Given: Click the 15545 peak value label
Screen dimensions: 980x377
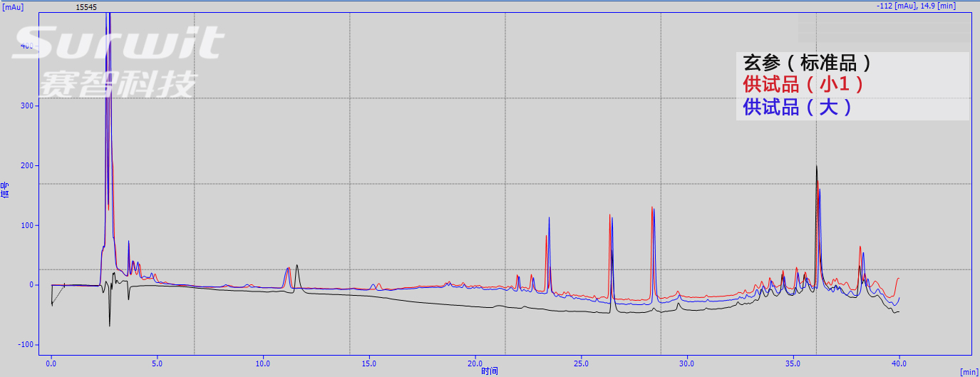Looking at the screenshot, I should [86, 7].
